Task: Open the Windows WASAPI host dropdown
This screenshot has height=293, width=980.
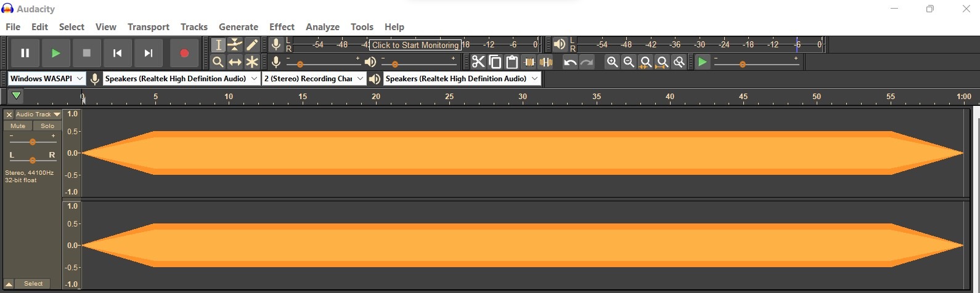Action: (x=47, y=79)
